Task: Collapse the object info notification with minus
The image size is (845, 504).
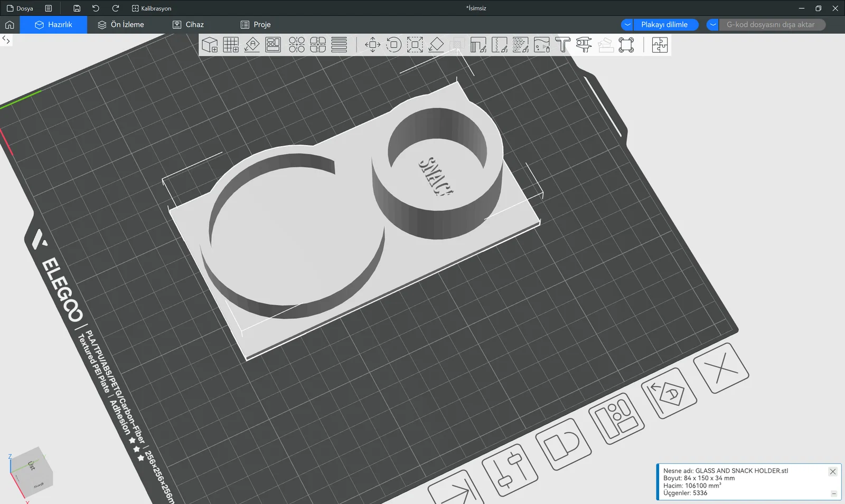Action: tap(834, 494)
